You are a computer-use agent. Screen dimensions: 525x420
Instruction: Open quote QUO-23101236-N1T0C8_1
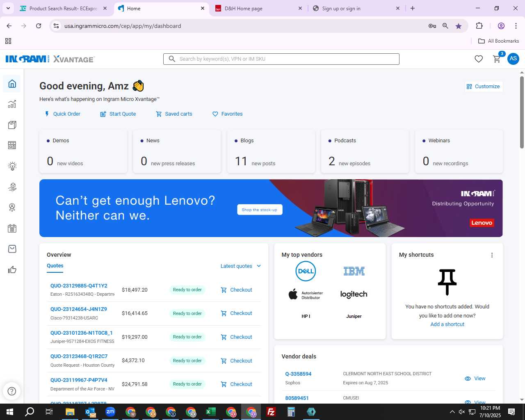pyautogui.click(x=82, y=333)
